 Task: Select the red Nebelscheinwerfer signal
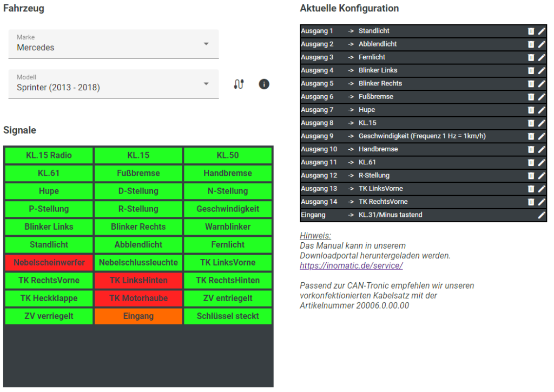tap(49, 263)
